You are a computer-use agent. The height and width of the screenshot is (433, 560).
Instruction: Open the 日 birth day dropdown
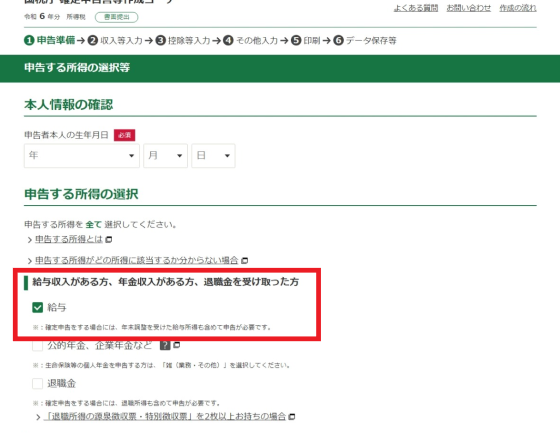213,155
